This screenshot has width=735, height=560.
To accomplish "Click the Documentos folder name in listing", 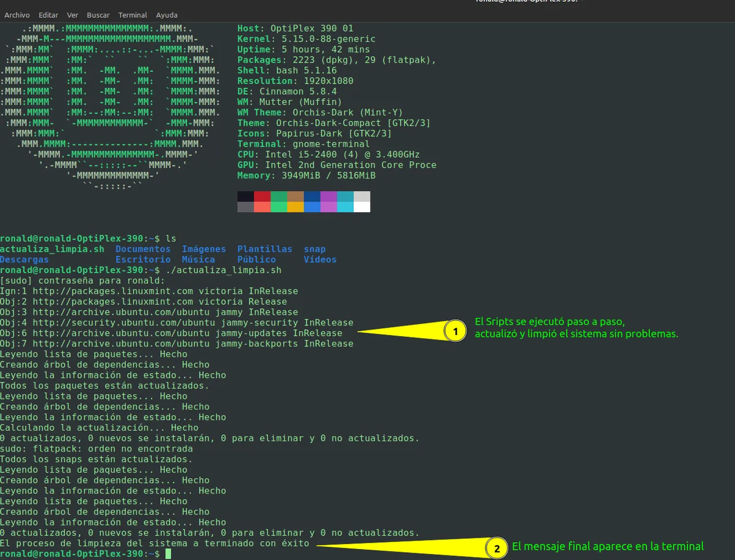I will [143, 249].
